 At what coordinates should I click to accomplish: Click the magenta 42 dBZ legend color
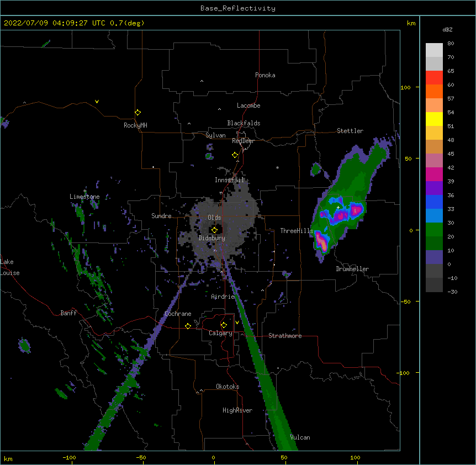click(434, 174)
